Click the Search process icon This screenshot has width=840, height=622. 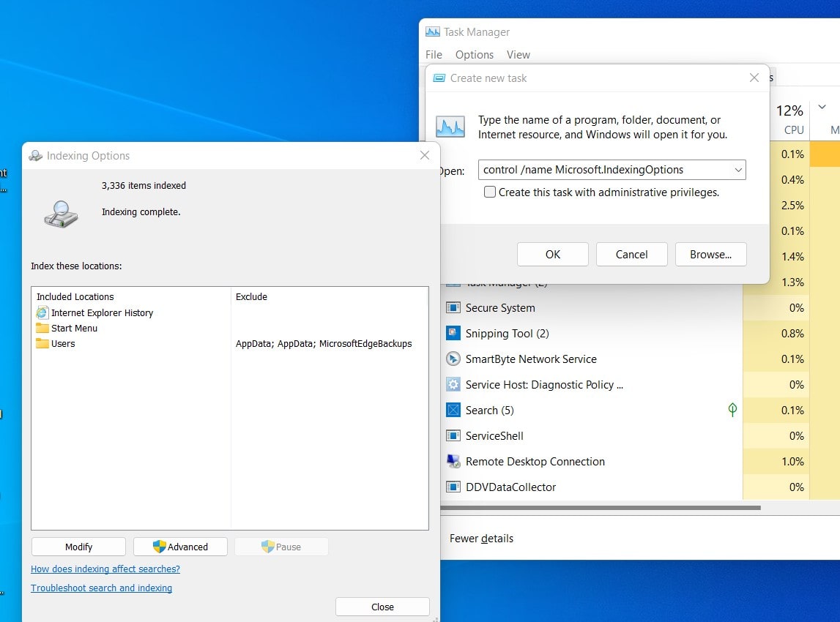coord(453,411)
